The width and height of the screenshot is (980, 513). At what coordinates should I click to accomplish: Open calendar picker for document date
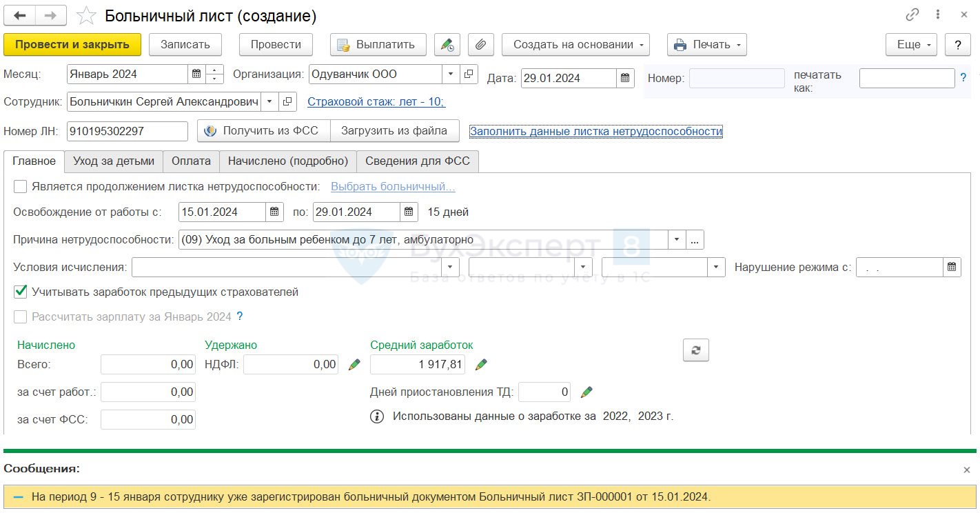(625, 78)
